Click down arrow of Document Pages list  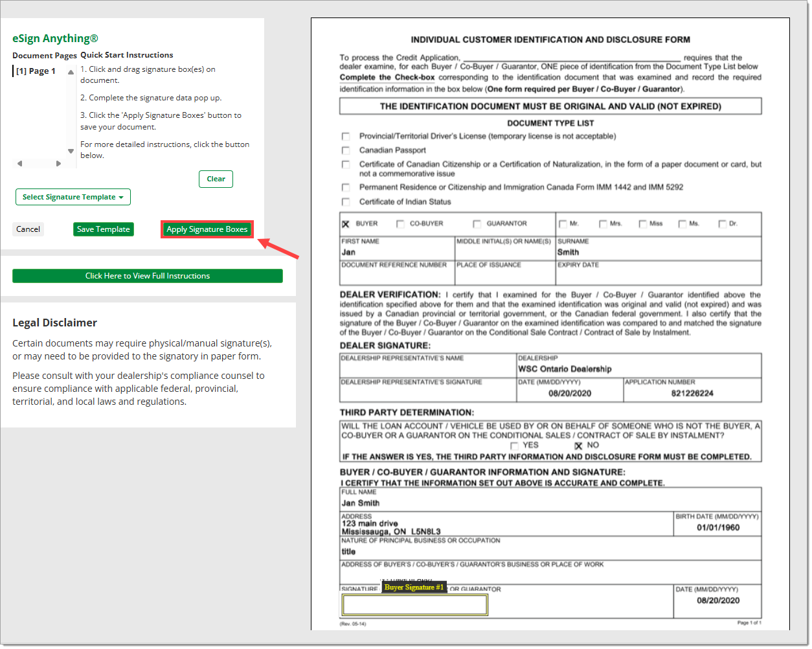tap(71, 152)
